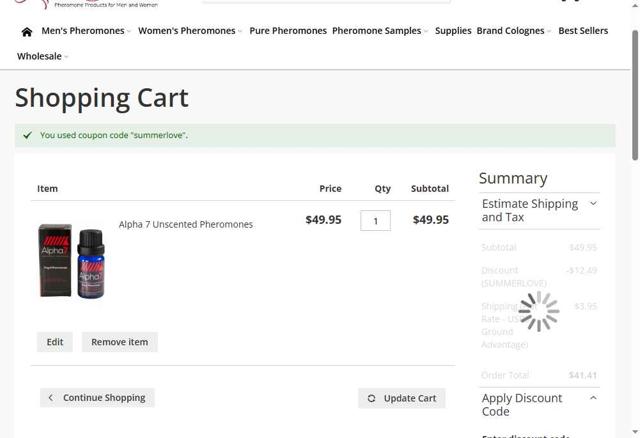Open Alpha 7 Unscented Pheromones product link

(x=186, y=224)
